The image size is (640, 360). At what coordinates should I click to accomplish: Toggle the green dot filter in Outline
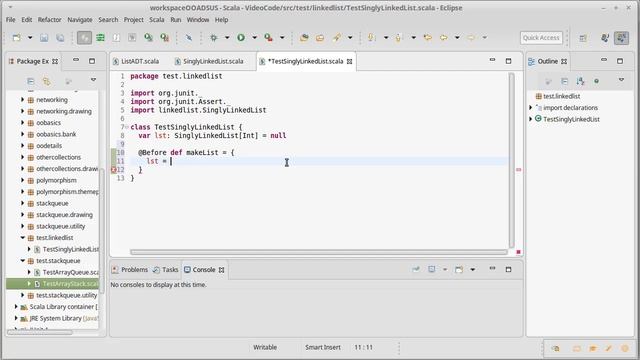coord(596,81)
